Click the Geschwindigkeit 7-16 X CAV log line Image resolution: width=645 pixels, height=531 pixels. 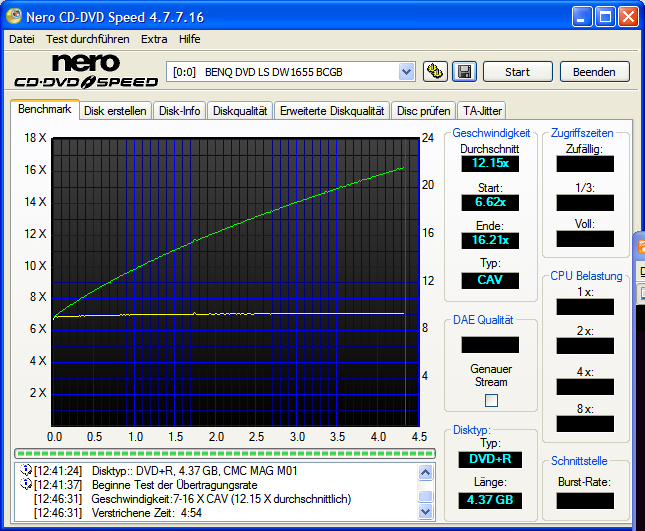point(221,499)
